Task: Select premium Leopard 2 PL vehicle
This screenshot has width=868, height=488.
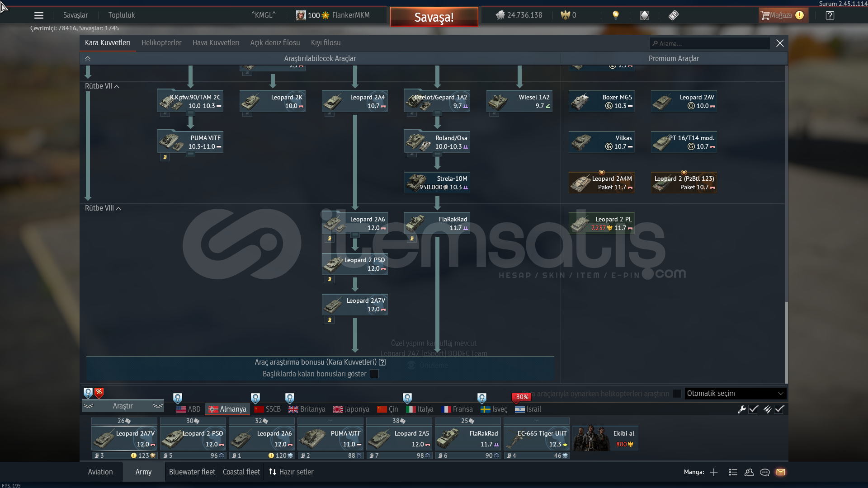Action: tap(602, 224)
